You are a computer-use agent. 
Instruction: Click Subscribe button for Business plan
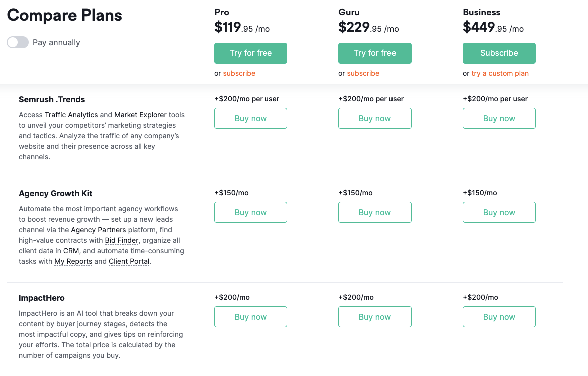pyautogui.click(x=499, y=53)
